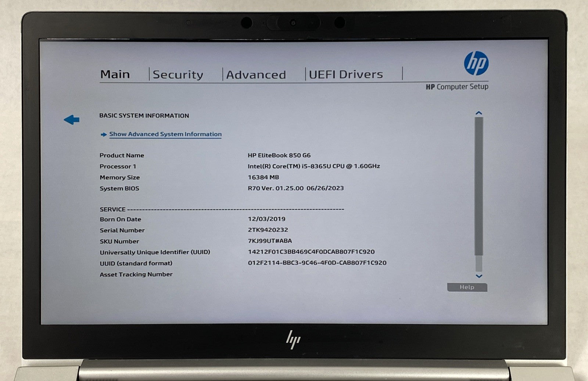Select the Serial Number label
This screenshot has width=588, height=381.
click(122, 230)
